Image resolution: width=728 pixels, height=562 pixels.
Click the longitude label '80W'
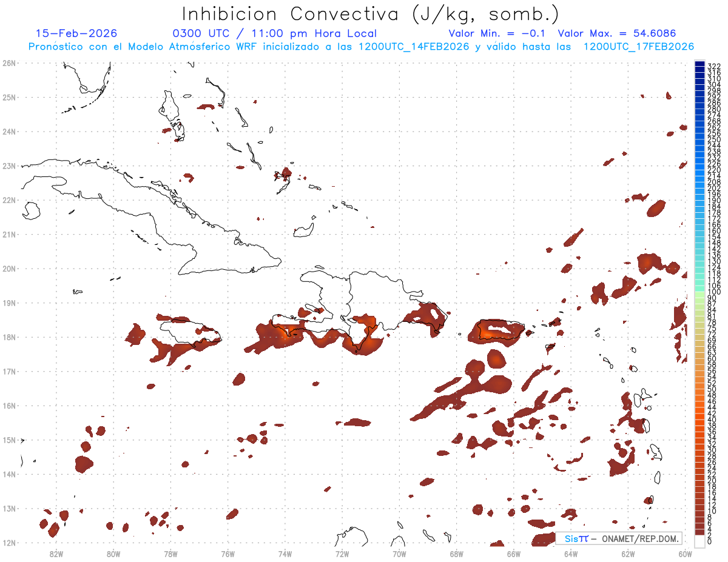[113, 554]
